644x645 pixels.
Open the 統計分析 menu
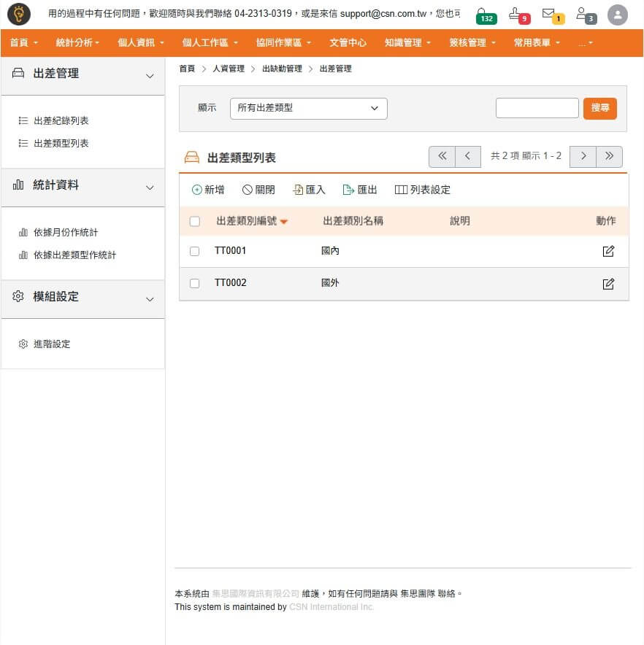[77, 43]
